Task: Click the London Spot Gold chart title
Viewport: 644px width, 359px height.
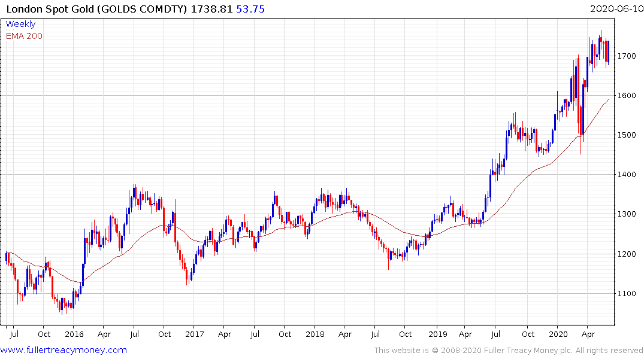Action: (96, 9)
